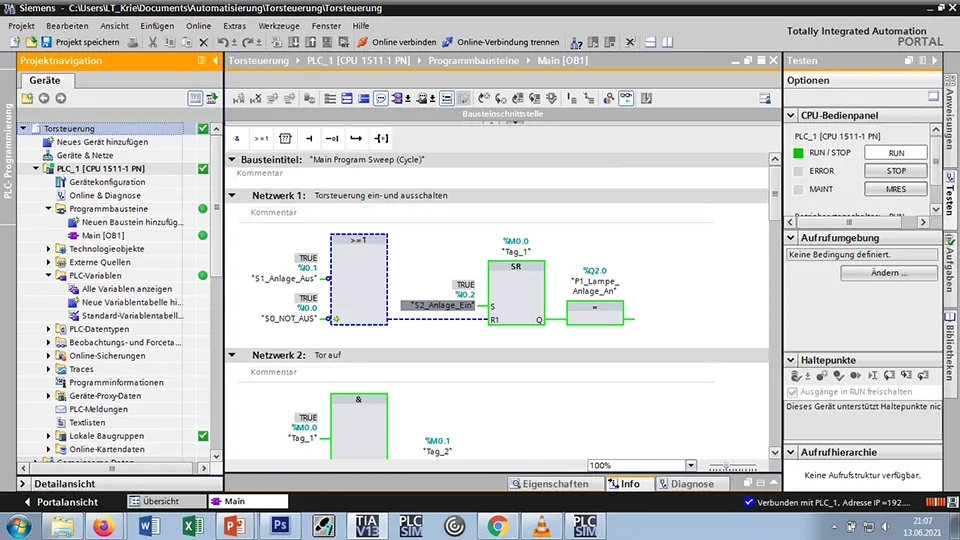Open Google Chrome from the taskbar

tap(498, 526)
